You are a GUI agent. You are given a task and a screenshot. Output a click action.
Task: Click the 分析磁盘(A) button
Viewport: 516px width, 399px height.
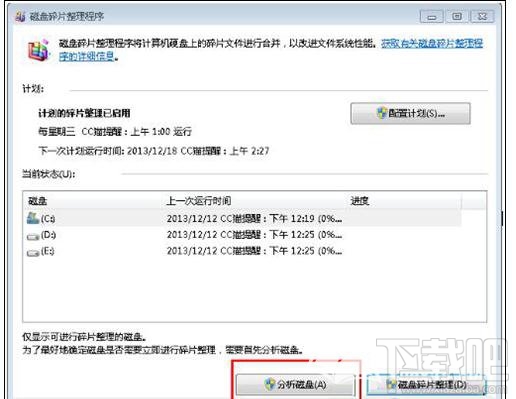click(296, 385)
